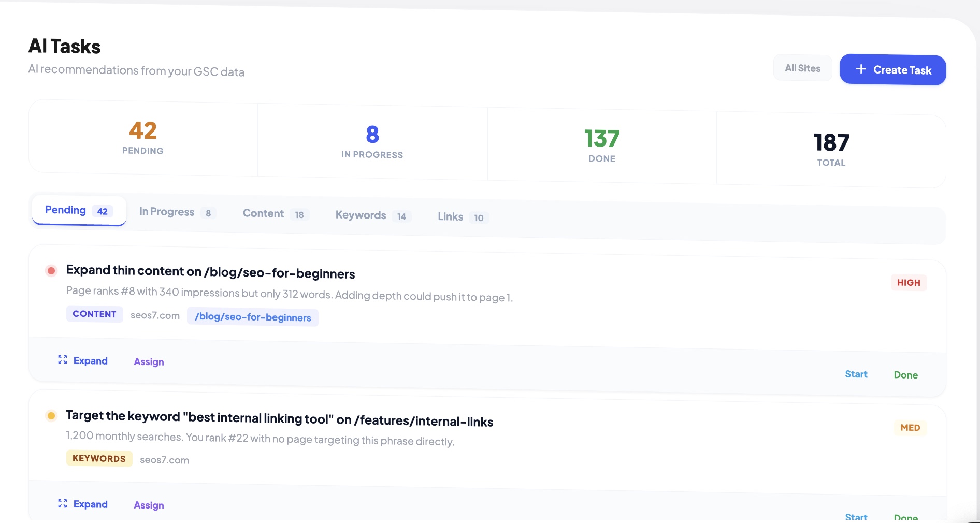The width and height of the screenshot is (980, 523).
Task: Open the /blog/seo-for-beginners page link
Action: coord(253,317)
